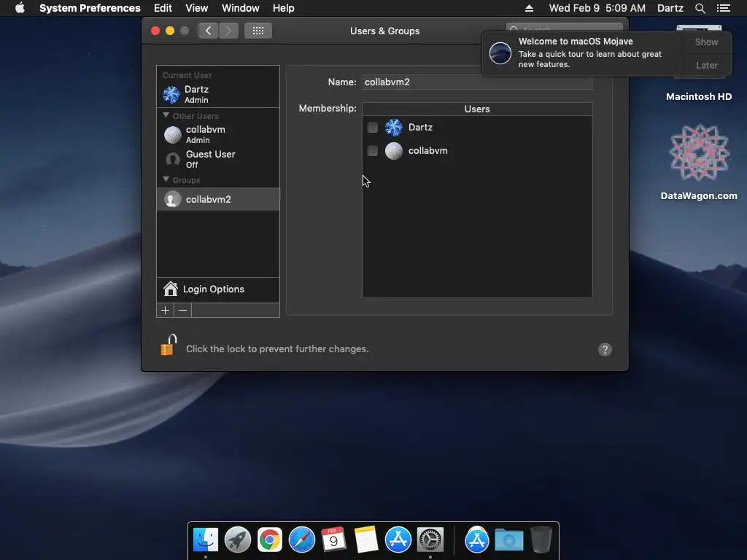Click the Mojave notification icon

(x=500, y=52)
